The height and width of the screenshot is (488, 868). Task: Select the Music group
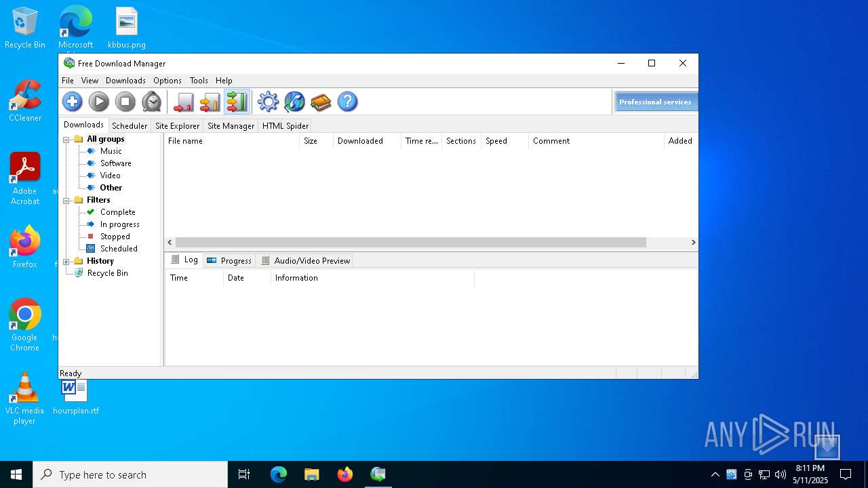coord(111,151)
